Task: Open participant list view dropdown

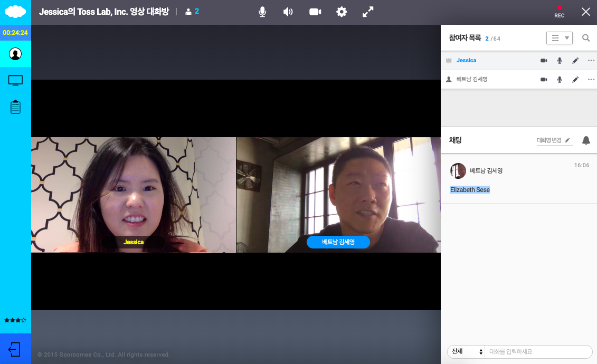Action: (559, 38)
